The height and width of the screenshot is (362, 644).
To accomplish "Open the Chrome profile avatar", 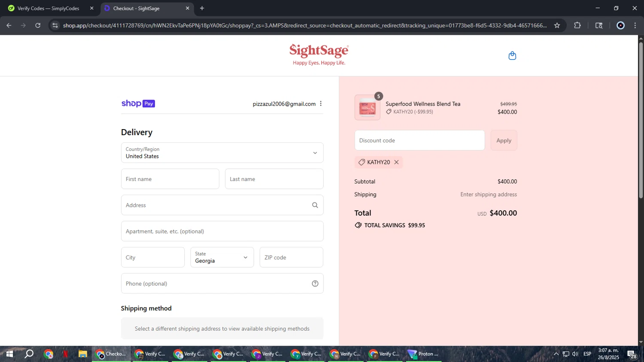I will [x=620, y=25].
